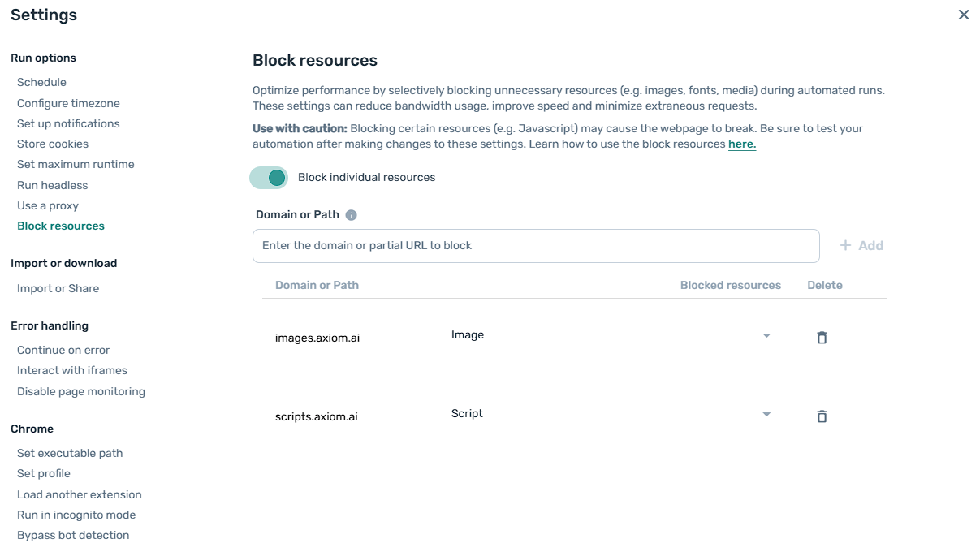
Task: Navigate to Import or Share
Action: 58,288
